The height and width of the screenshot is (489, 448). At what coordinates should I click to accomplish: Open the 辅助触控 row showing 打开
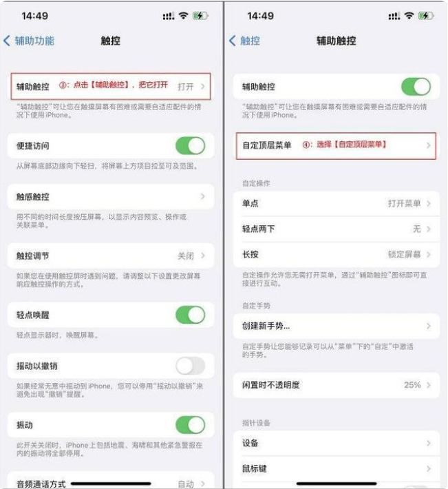111,86
